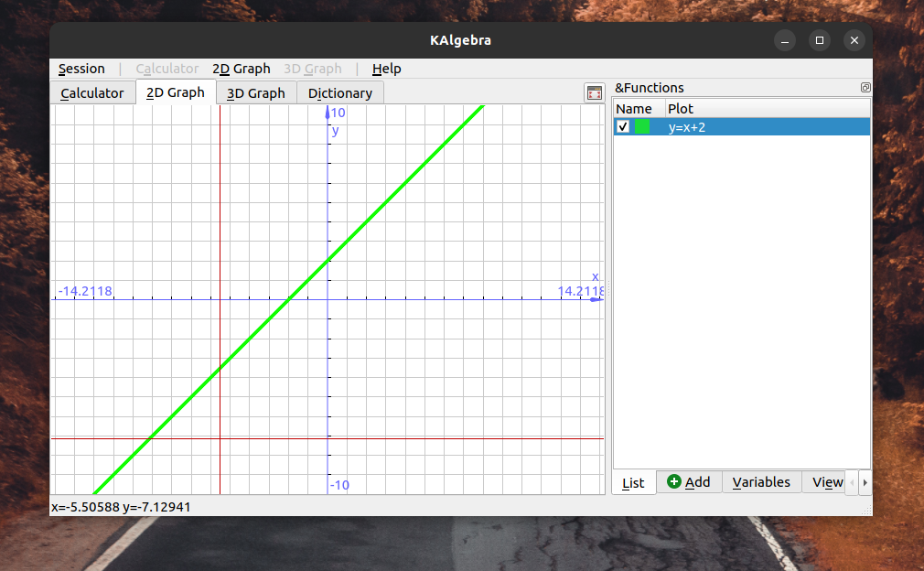
Task: Uncheck the y=x+2 function visibility checkbox
Action: pos(623,127)
